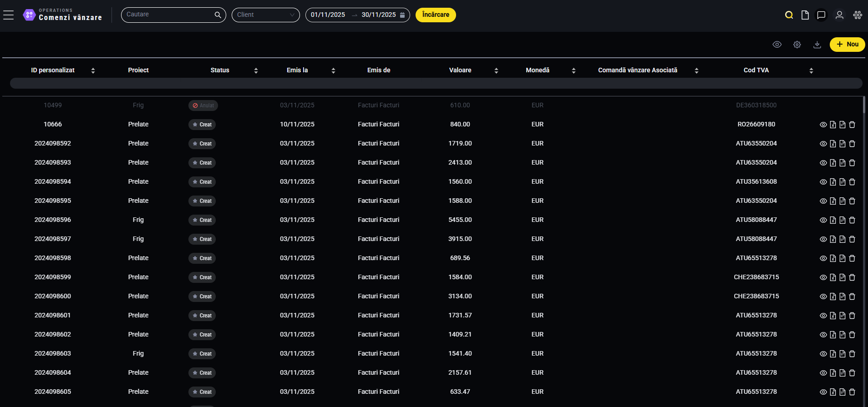Click the magnifier icon in Cautare field
This screenshot has width=868, height=407.
tap(218, 15)
